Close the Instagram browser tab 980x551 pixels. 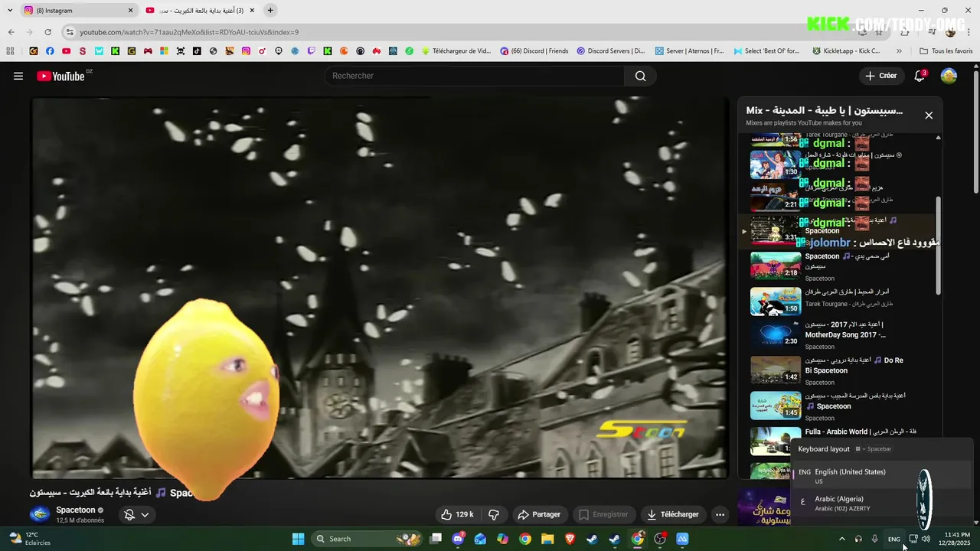[130, 11]
